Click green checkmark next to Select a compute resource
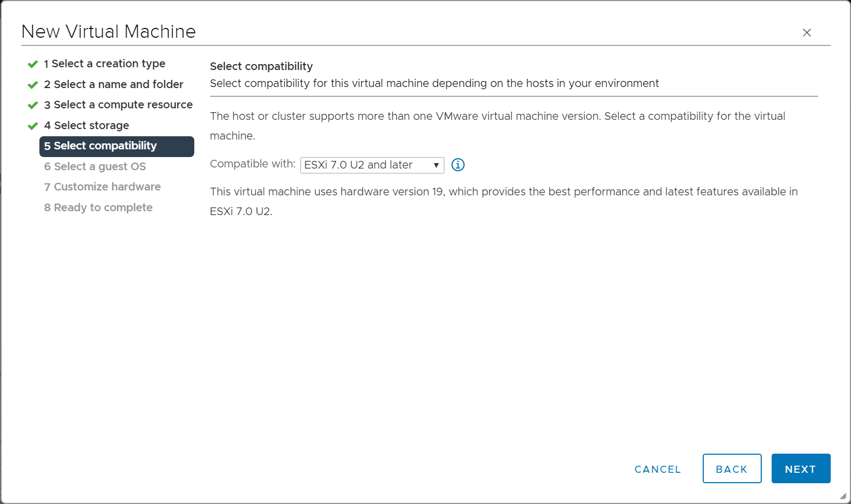 coord(33,105)
